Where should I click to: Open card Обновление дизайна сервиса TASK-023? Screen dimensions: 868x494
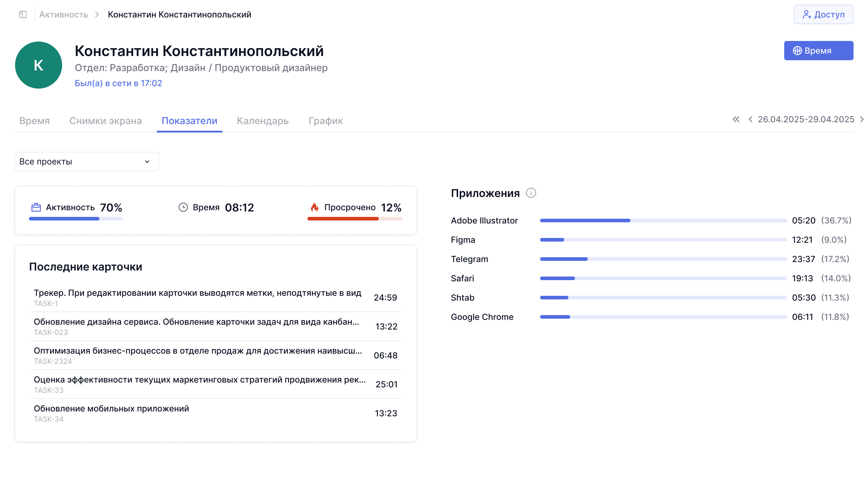coord(215,327)
